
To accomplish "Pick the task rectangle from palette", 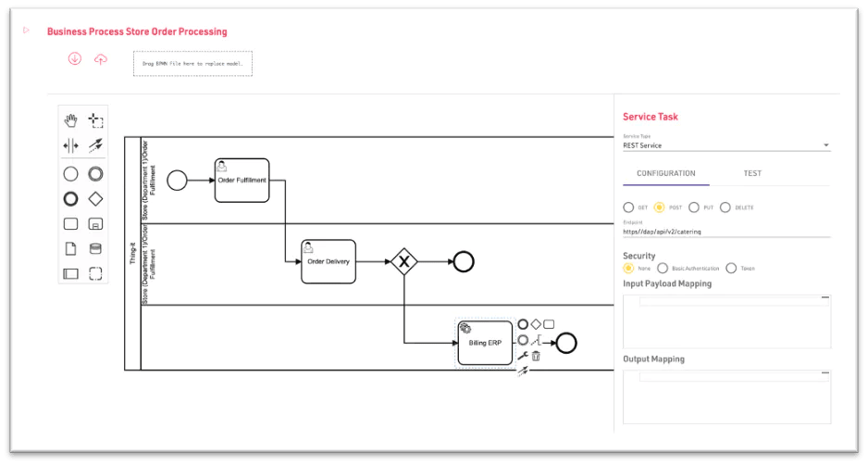I will [x=70, y=224].
